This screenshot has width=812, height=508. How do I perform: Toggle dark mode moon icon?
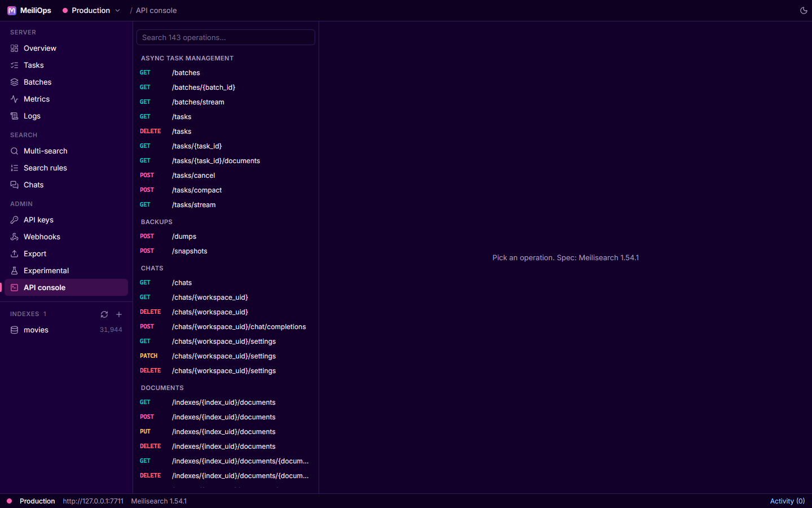[x=804, y=10]
